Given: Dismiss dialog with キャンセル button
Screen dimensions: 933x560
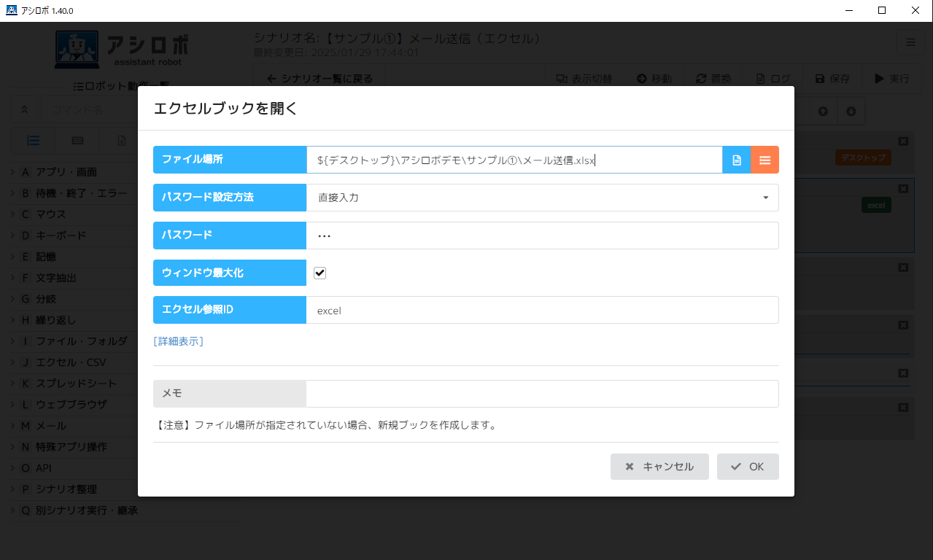Looking at the screenshot, I should [x=659, y=467].
